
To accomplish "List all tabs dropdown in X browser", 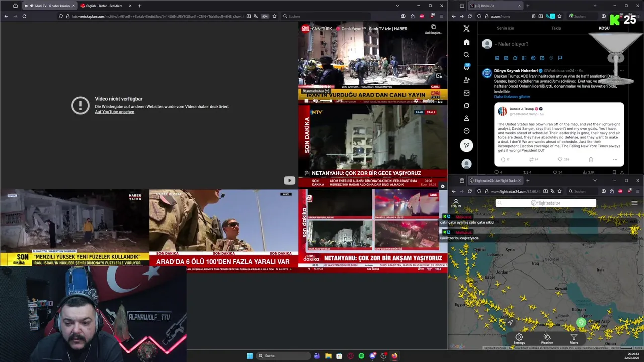I will (x=595, y=6).
